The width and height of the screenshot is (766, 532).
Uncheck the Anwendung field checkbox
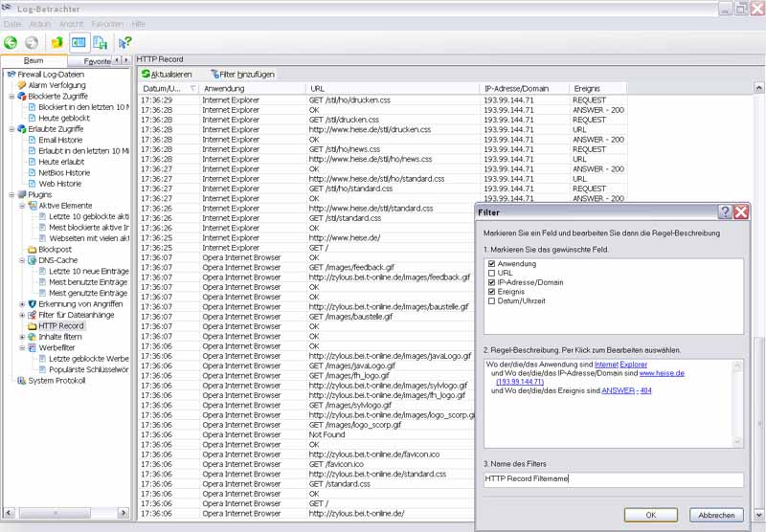(491, 263)
